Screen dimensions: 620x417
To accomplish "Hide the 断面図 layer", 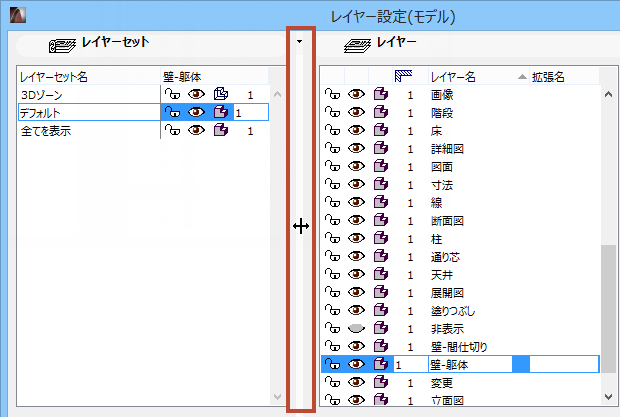I will point(356,220).
